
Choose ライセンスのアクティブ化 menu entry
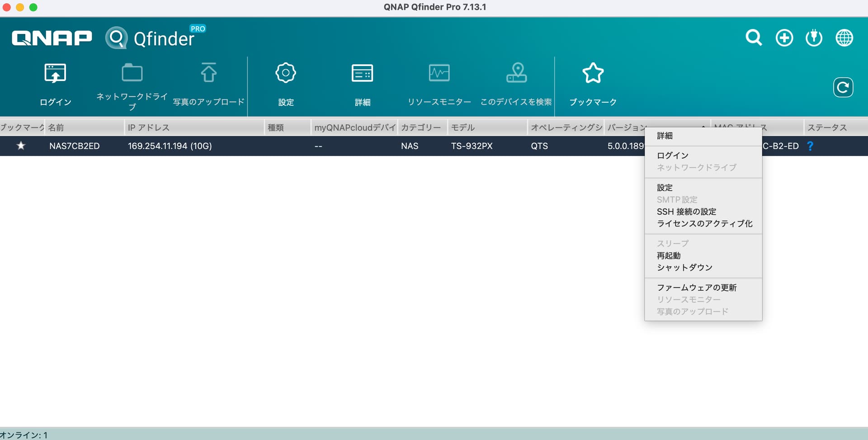tap(704, 223)
